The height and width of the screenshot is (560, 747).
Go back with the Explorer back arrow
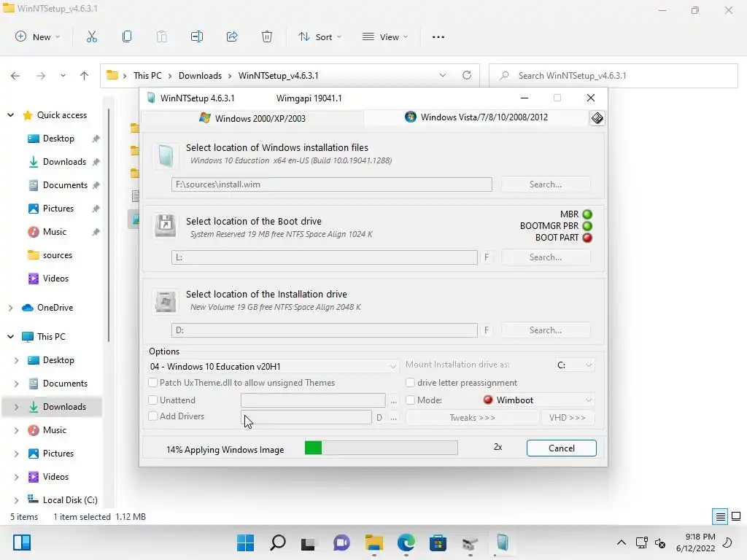pyautogui.click(x=15, y=76)
